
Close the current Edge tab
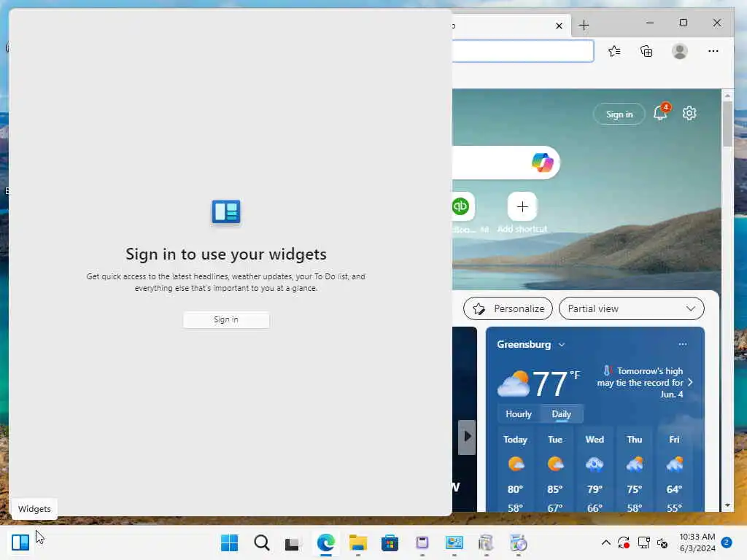coord(560,26)
